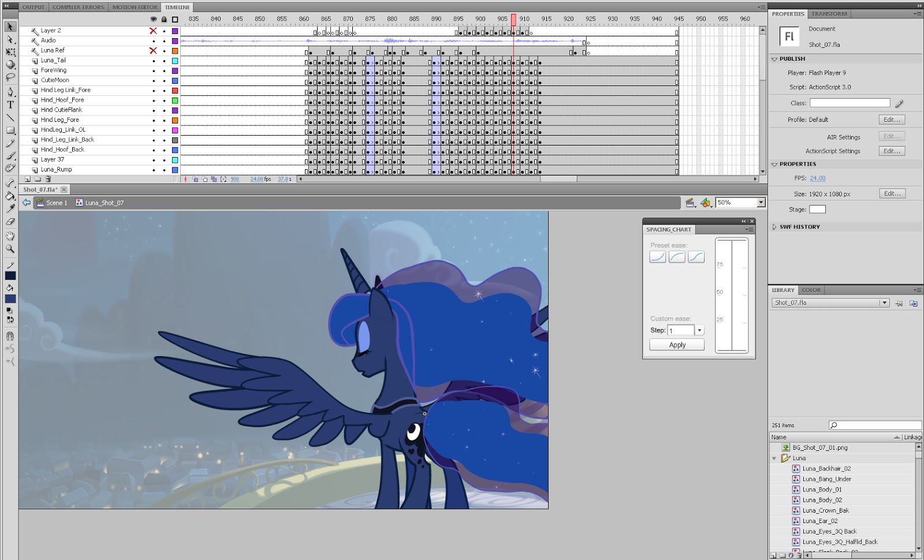Open the Step value dropdown in Spacing Chart
This screenshot has height=560, width=924.
(x=699, y=330)
